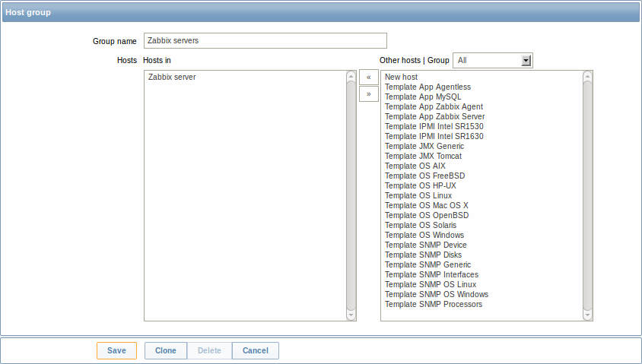This screenshot has height=364, width=642.
Task: Move selected hosts into group with « button
Action: click(x=368, y=78)
